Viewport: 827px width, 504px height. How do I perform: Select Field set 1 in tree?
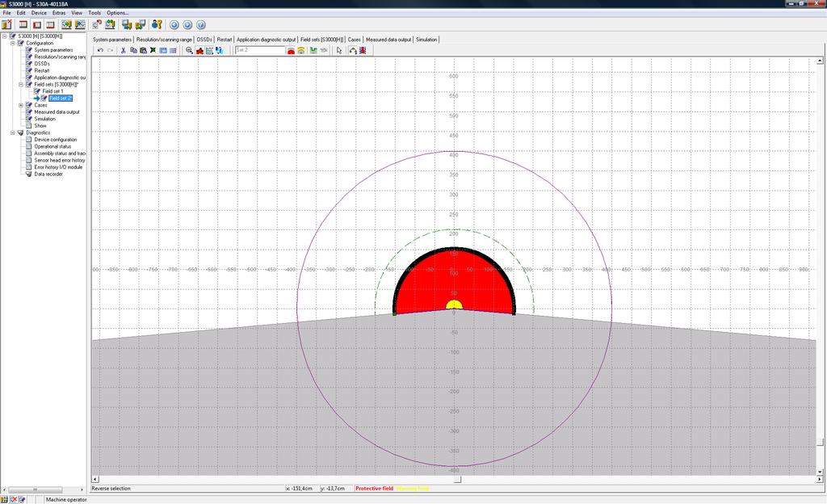[x=52, y=91]
